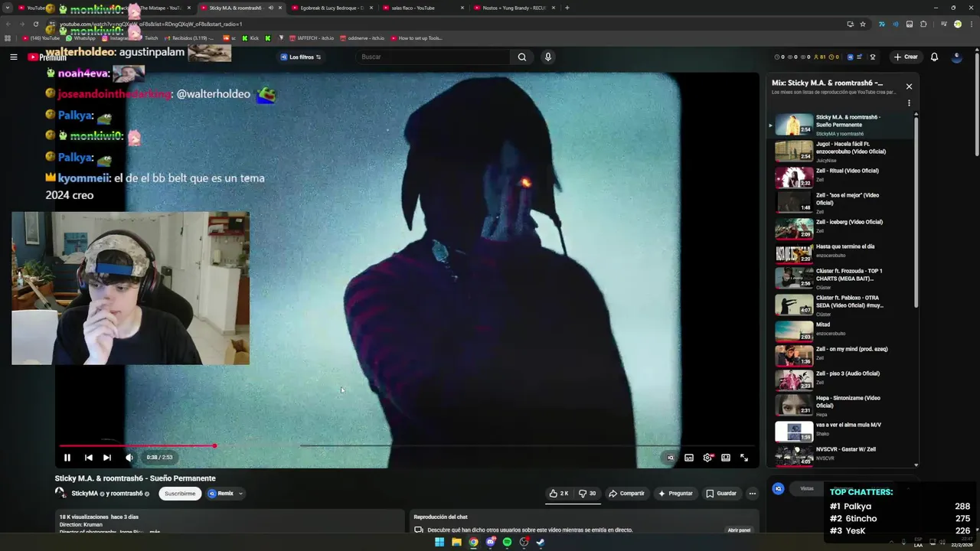This screenshot has width=980, height=551.
Task: Toggle the subtitles button in player
Action: point(689,458)
